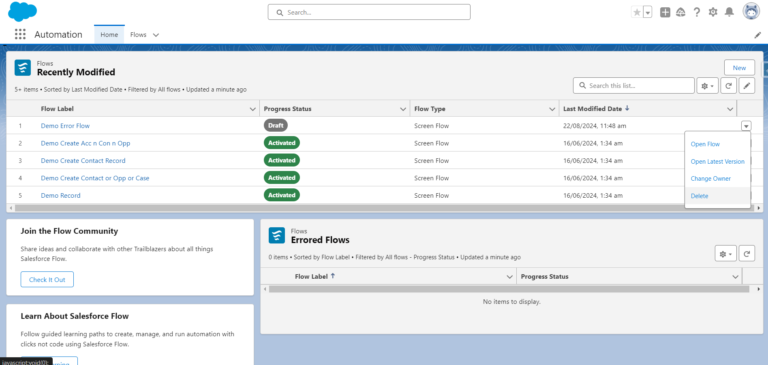
Task: Click the Recently Modified list title
Action: (76, 73)
